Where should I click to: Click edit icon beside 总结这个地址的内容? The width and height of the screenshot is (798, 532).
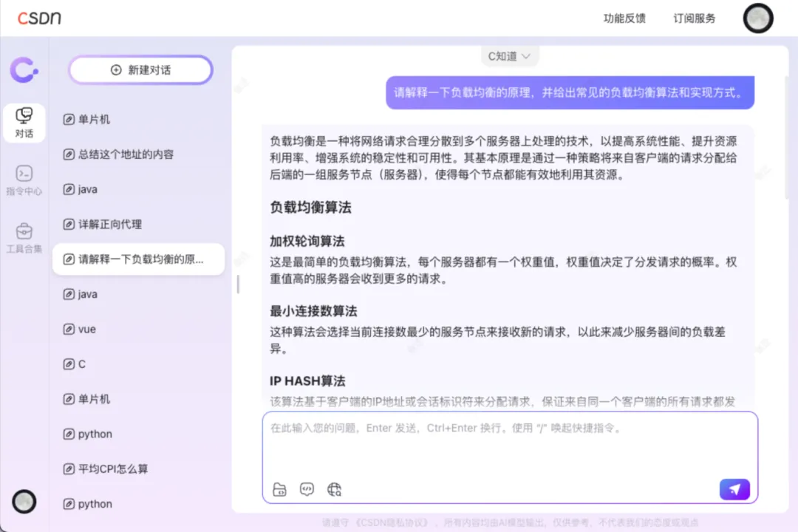click(69, 154)
